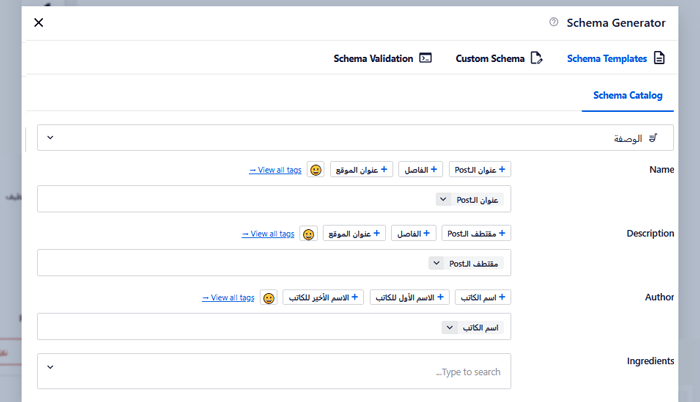The width and height of the screenshot is (700, 402).
Task: Open the emoji picker for Name
Action: pos(316,170)
